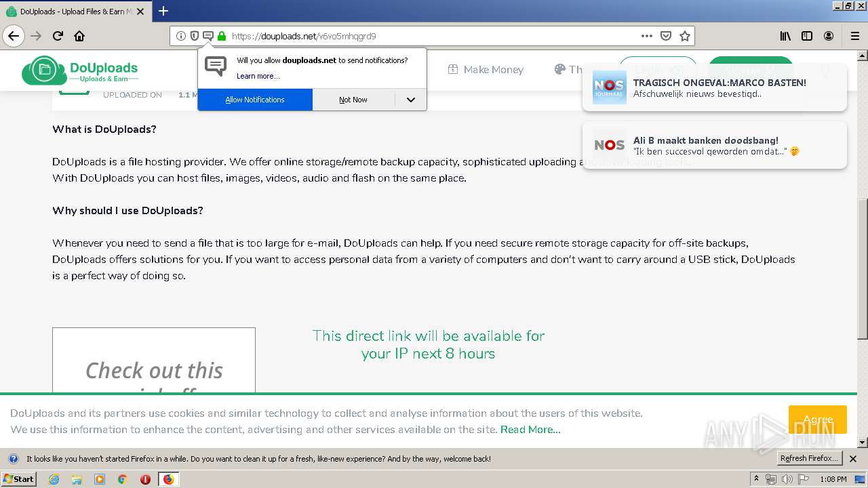The height and width of the screenshot is (488, 868).
Task: Open page actions three-dot menu
Action: pyautogui.click(x=647, y=36)
